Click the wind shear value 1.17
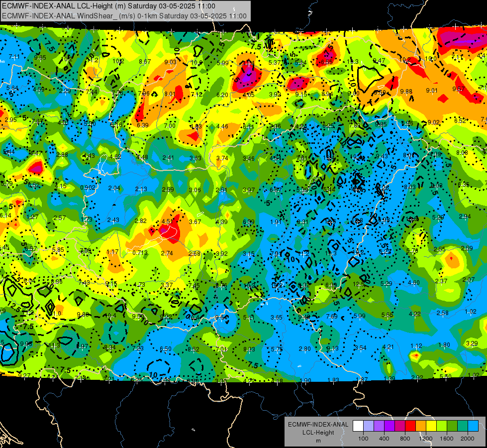Viewport: 487px width, 448px height. [112, 251]
